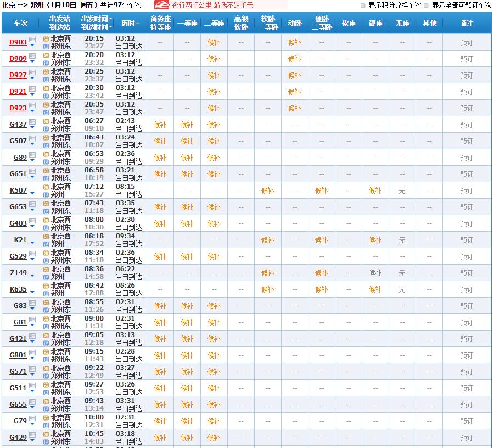Expand stop details arrow for train K21
494x448 pixels.
pyautogui.click(x=32, y=243)
